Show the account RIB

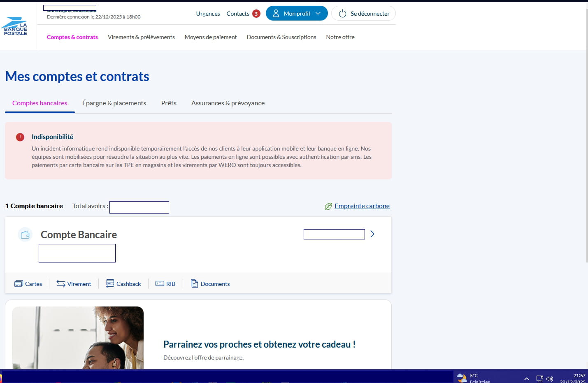tap(165, 284)
